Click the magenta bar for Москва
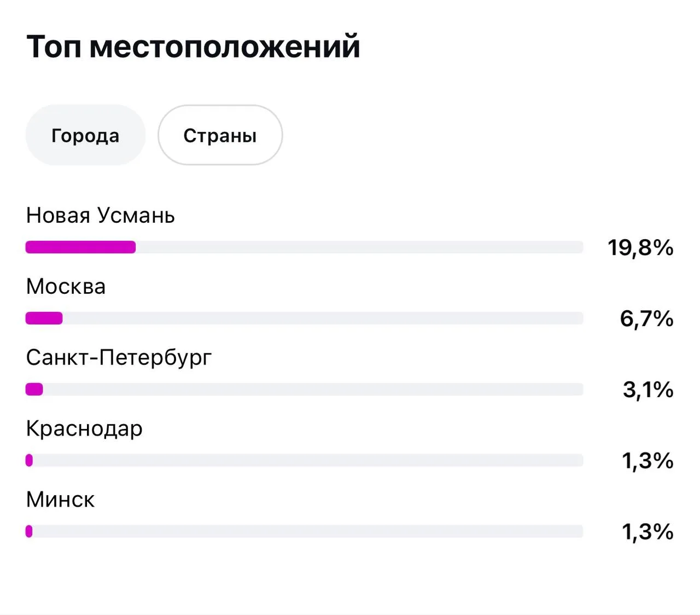 pyautogui.click(x=44, y=318)
